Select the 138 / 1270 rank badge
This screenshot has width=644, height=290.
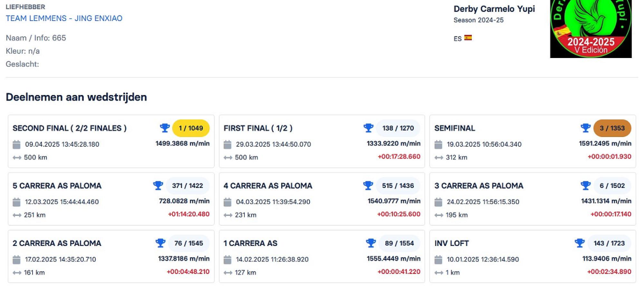pos(398,128)
